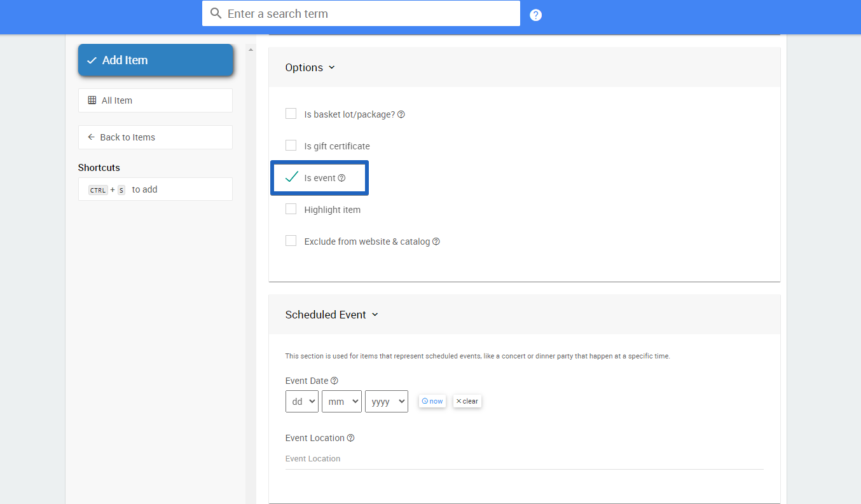Check the Is gift certificate option
861x504 pixels.
pyautogui.click(x=291, y=146)
